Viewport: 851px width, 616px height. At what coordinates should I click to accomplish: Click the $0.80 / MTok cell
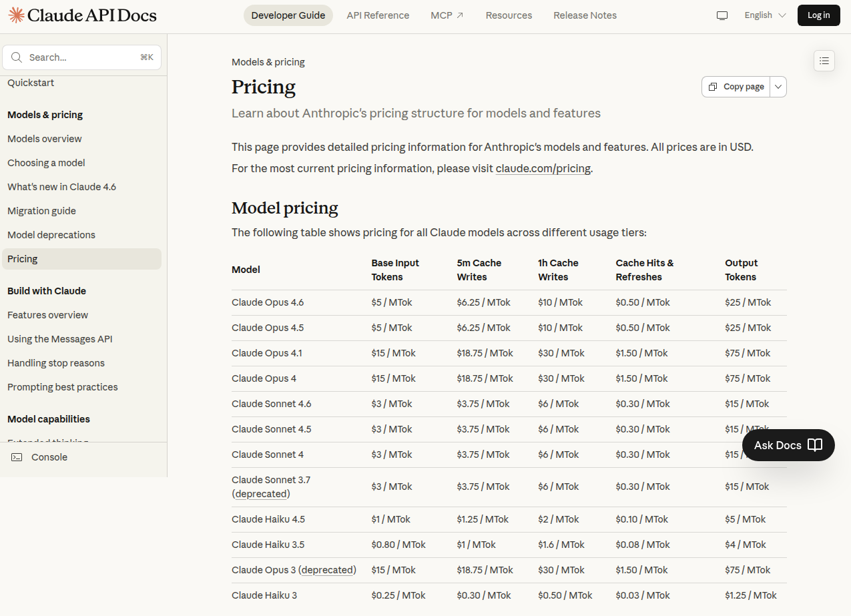click(x=398, y=545)
